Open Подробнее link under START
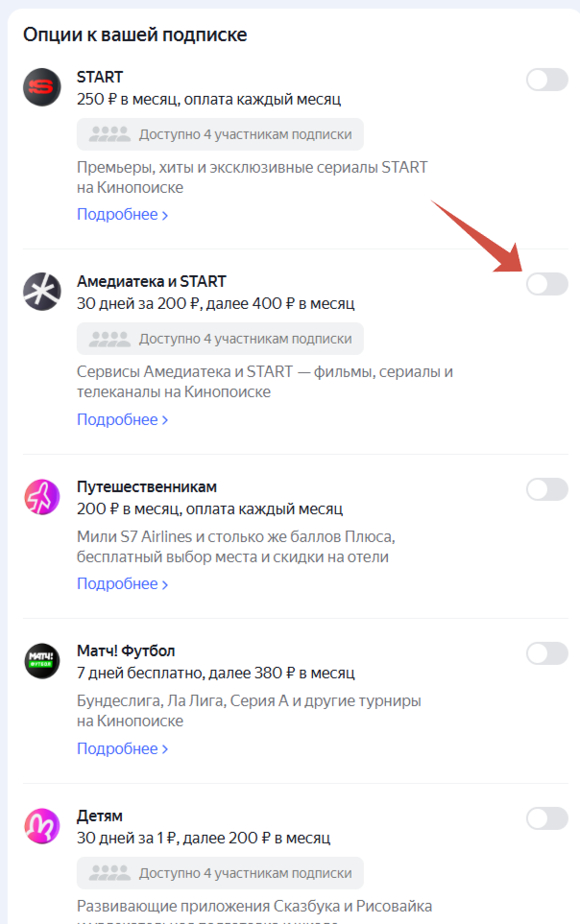Screen dimensions: 580x924 [123, 215]
